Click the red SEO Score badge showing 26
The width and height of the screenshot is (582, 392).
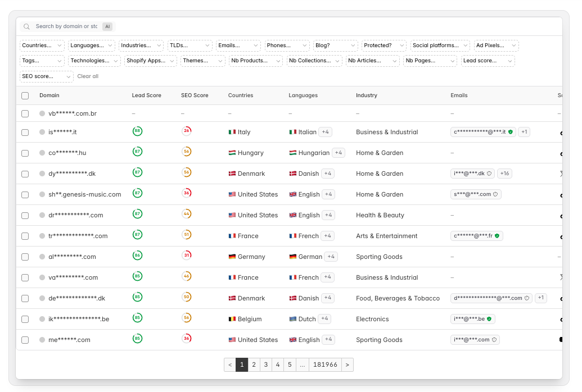click(x=186, y=131)
